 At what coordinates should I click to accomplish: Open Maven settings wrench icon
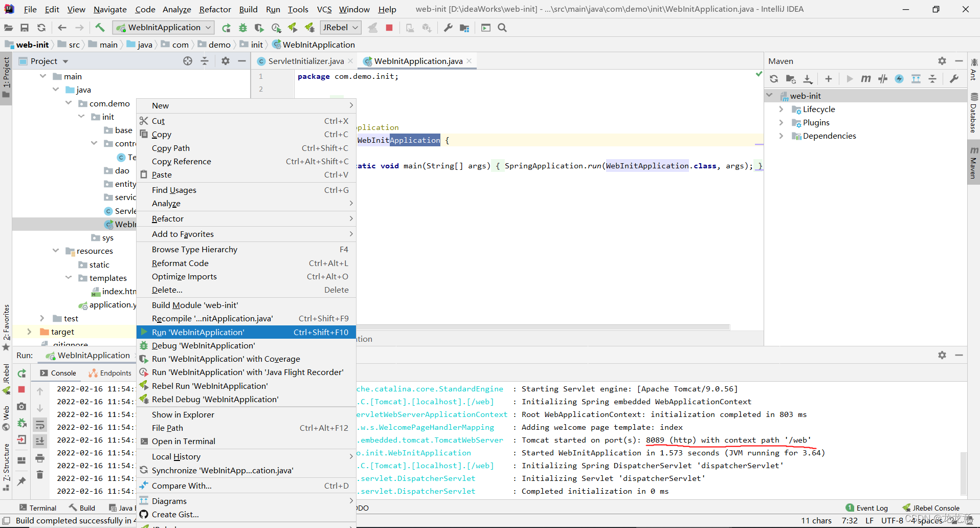coord(954,79)
